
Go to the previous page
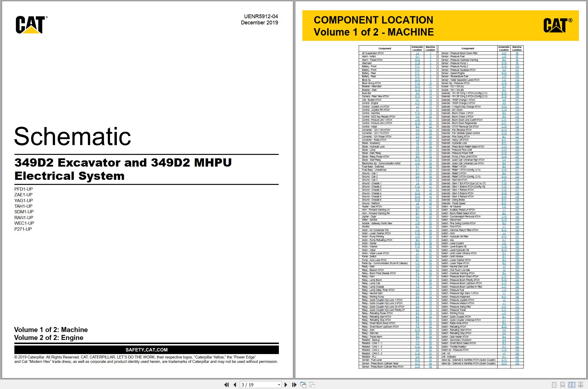tap(235, 385)
